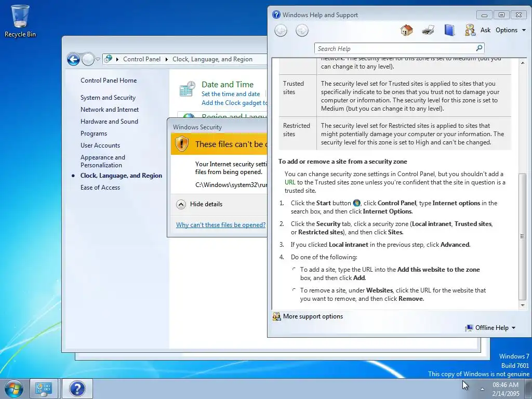Open User Accounts category
Viewport: 532px width, 399px height.
[x=100, y=145]
